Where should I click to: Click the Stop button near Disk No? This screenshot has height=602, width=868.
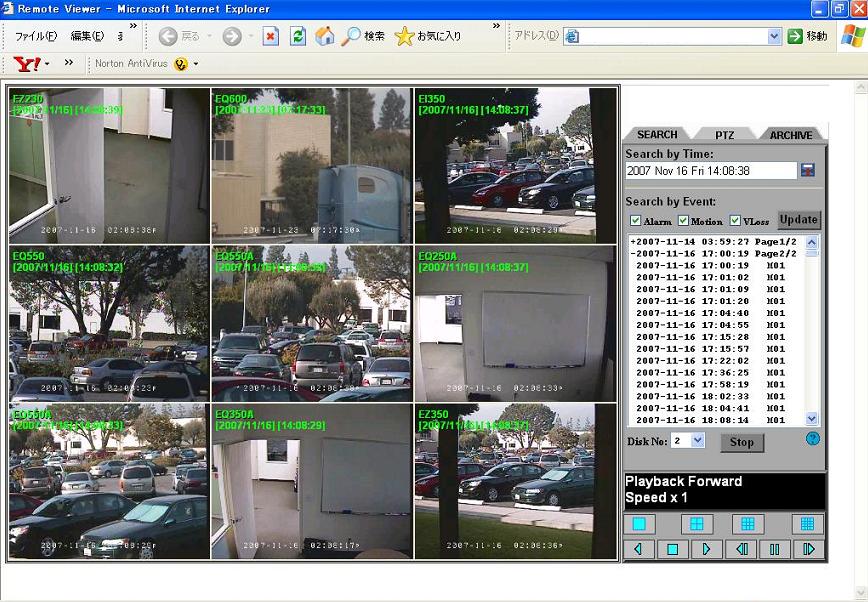click(742, 443)
